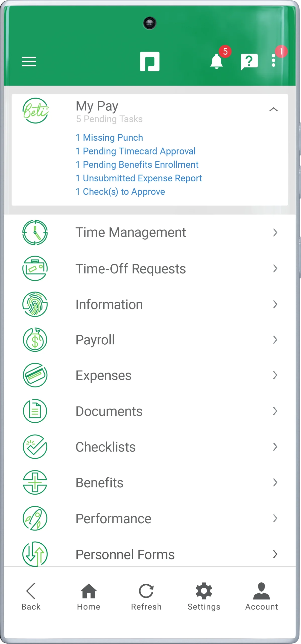The image size is (301, 644).
Task: Open the three-dot more options menu
Action: (x=274, y=61)
